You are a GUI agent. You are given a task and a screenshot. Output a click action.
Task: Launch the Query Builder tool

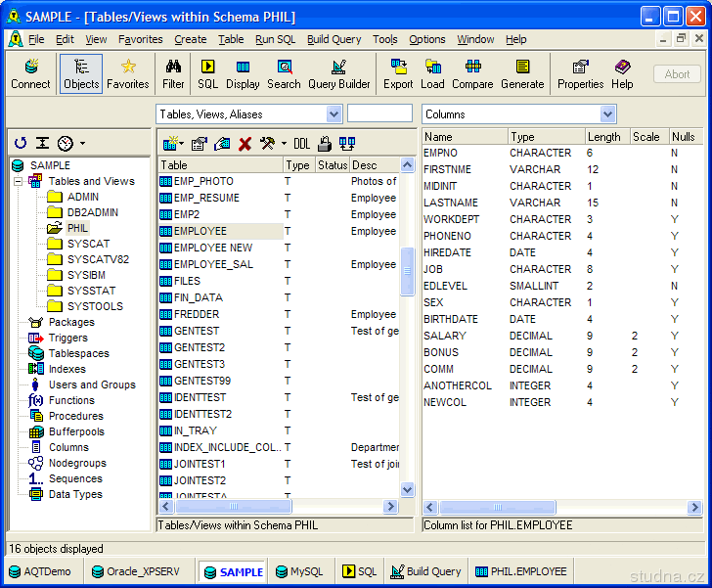(x=338, y=73)
